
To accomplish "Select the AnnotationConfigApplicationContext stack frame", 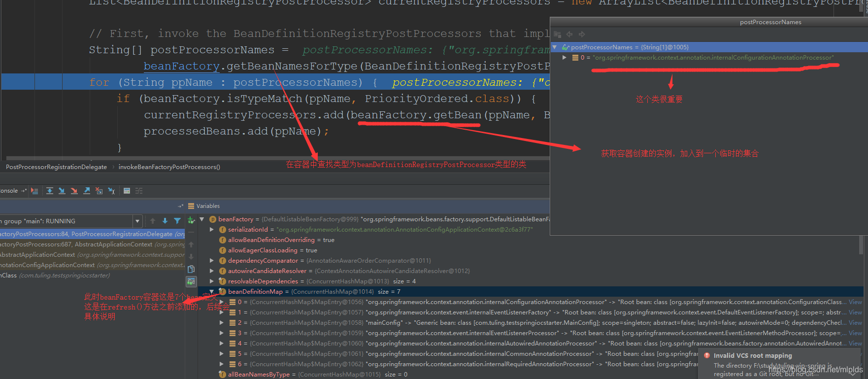I will (x=92, y=265).
